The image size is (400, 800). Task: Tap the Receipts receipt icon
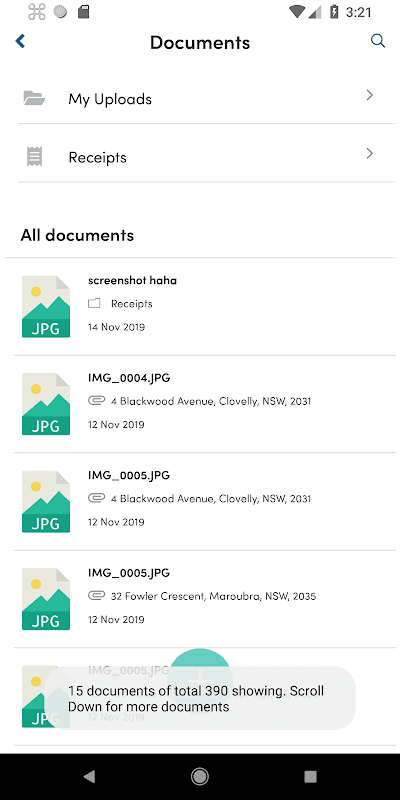coord(34,156)
